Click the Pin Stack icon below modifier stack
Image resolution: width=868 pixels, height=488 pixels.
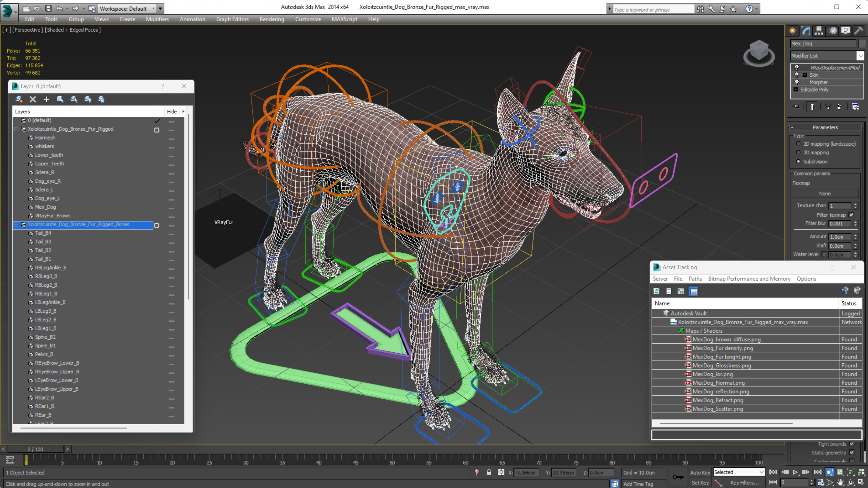point(796,107)
